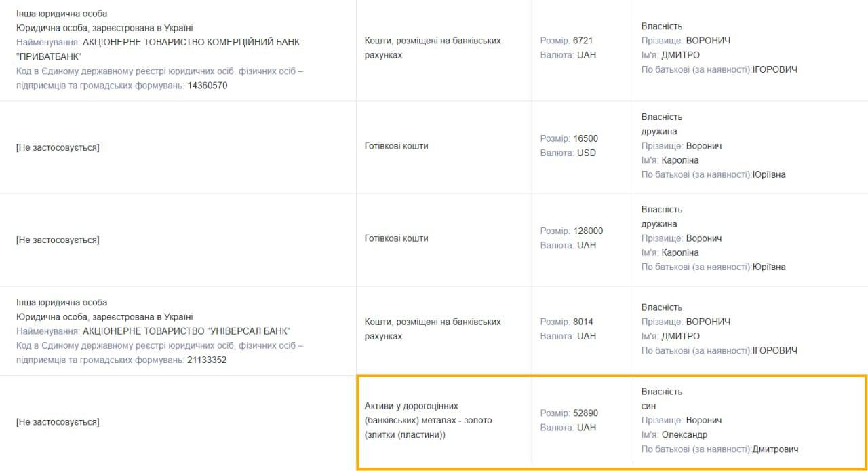The image size is (868, 471).
Task: Click the gold bullion asset type cell
Action: coord(428,420)
